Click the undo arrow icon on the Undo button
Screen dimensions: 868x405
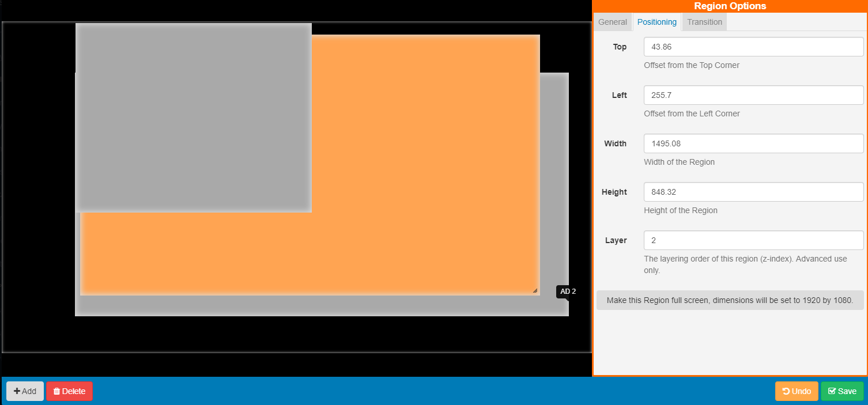[x=787, y=391]
